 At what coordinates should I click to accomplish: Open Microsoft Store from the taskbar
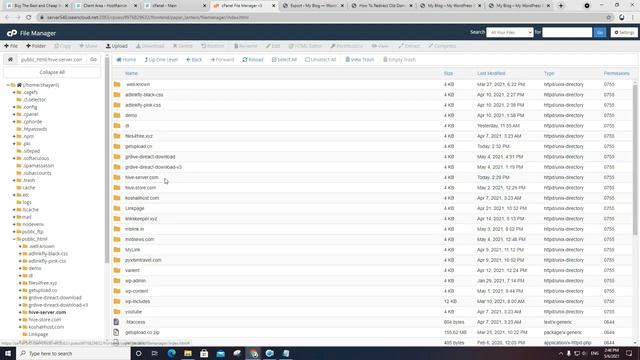[x=204, y=353]
